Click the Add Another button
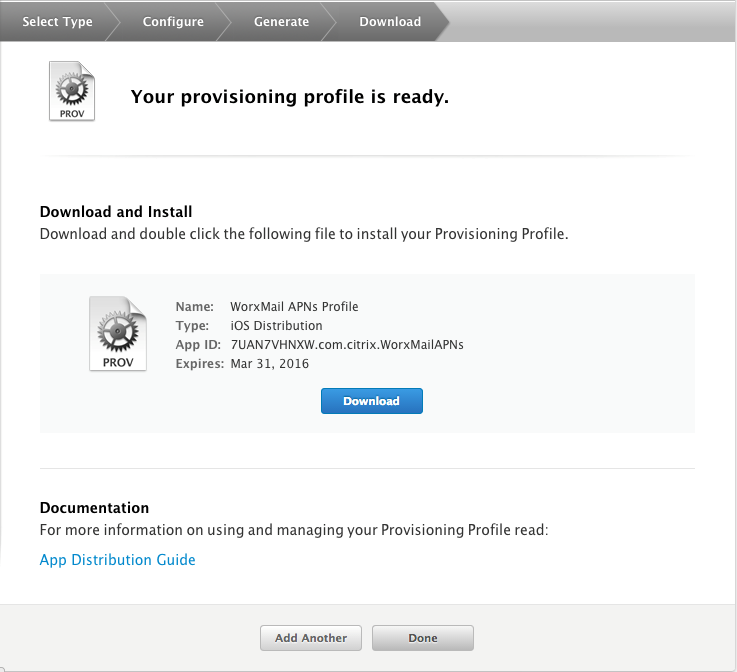This screenshot has width=737, height=672. click(x=311, y=638)
